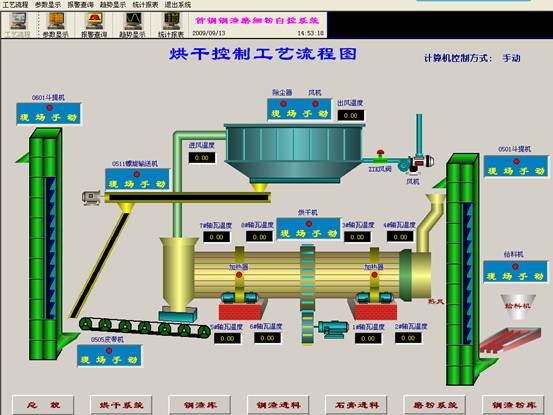
Task: Click the 石膏进料 button
Action: click(x=356, y=405)
